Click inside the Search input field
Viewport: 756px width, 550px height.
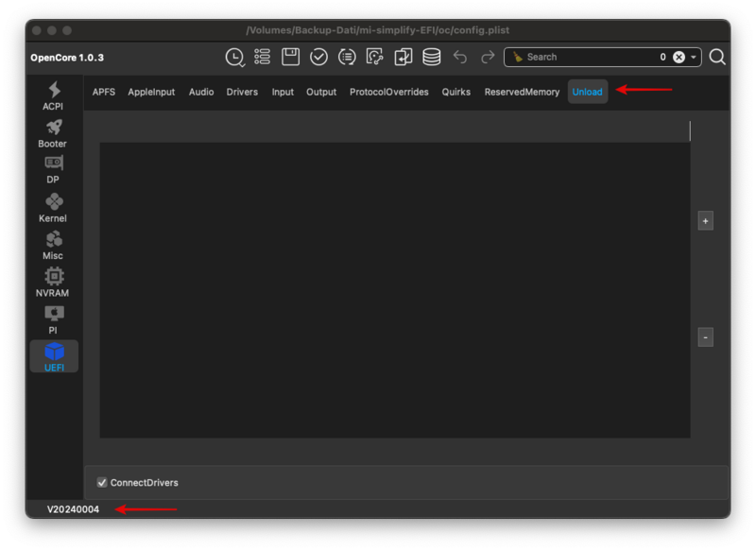click(586, 57)
